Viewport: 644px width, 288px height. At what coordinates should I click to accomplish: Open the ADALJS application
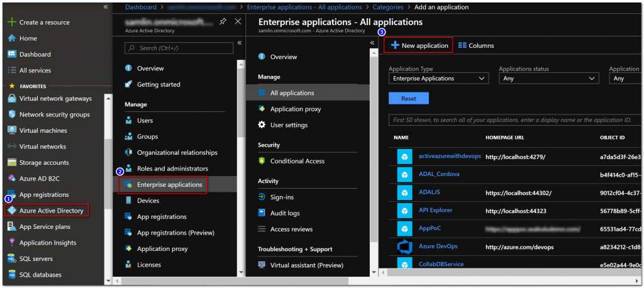(x=429, y=192)
